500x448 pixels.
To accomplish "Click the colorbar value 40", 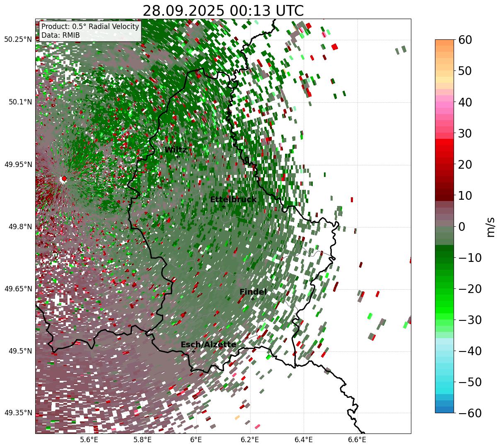I will (x=464, y=102).
